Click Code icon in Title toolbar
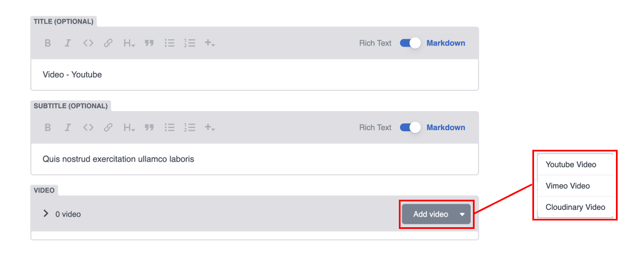This screenshot has width=644, height=262. 88,43
